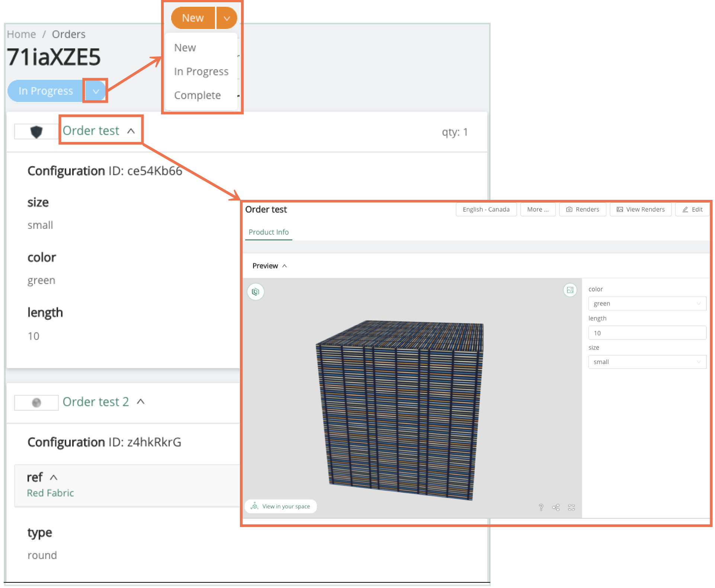The height and width of the screenshot is (588, 715).
Task: Open the Red Fabric link
Action: [50, 493]
